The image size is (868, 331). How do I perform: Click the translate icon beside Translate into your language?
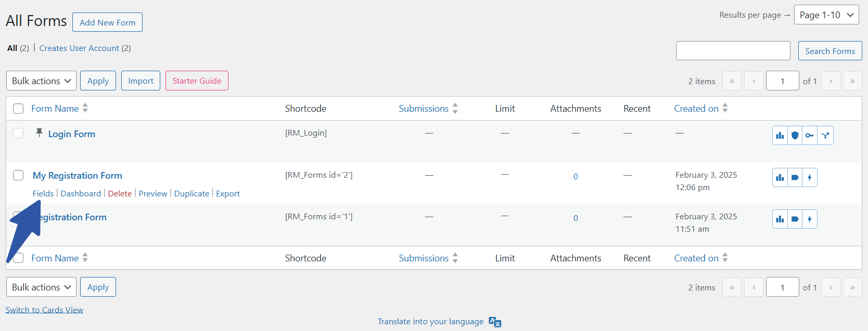(495, 322)
